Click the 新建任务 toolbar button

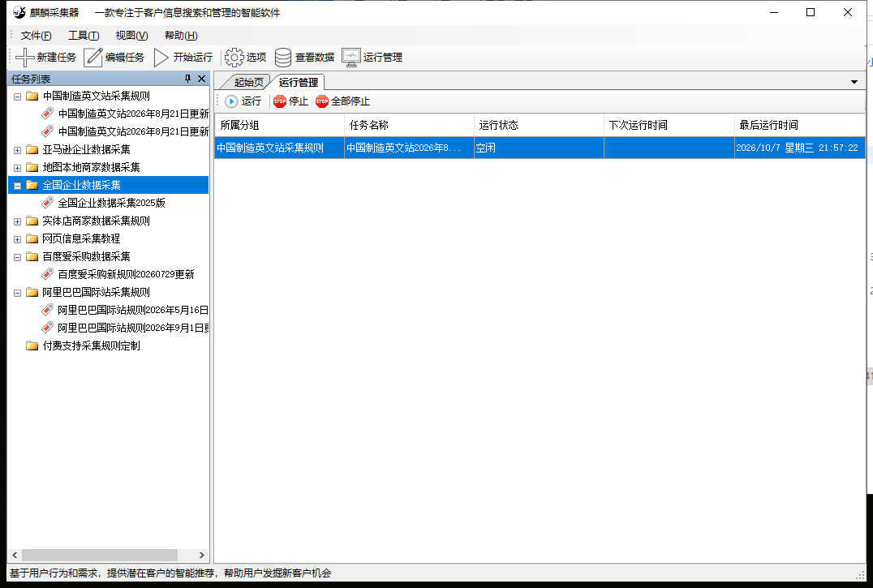point(45,58)
